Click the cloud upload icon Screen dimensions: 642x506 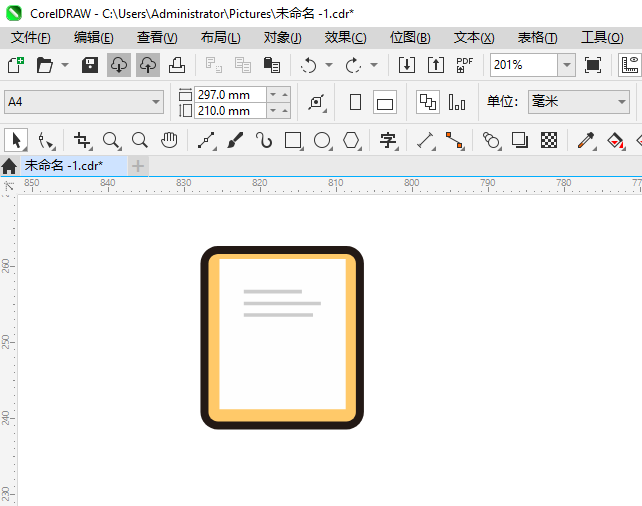click(148, 65)
